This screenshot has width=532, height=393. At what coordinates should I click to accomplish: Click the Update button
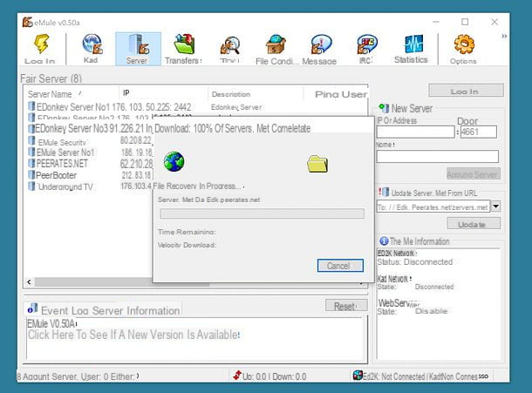[x=474, y=224]
